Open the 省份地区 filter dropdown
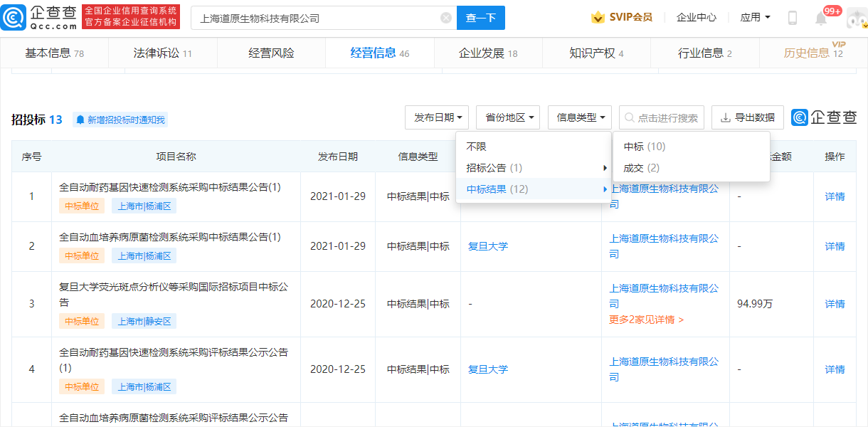Image resolution: width=868 pixels, height=427 pixels. [x=508, y=117]
